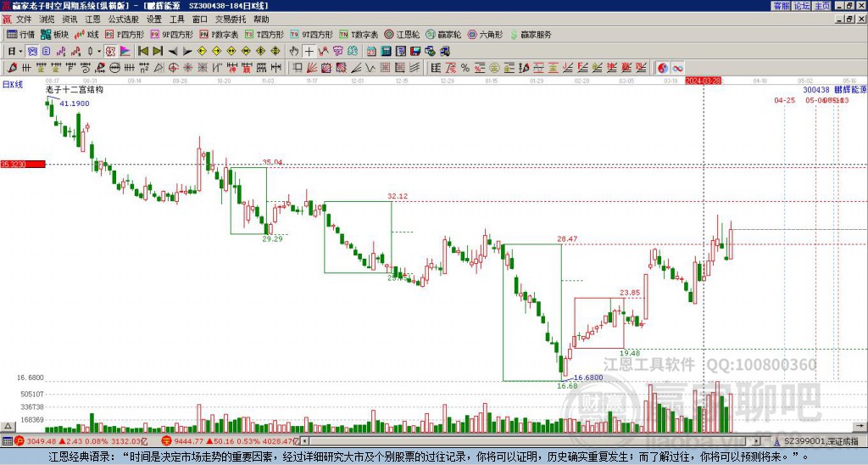Click the colorful flag icon
Viewport: 868px width, 465px height.
tap(125, 51)
